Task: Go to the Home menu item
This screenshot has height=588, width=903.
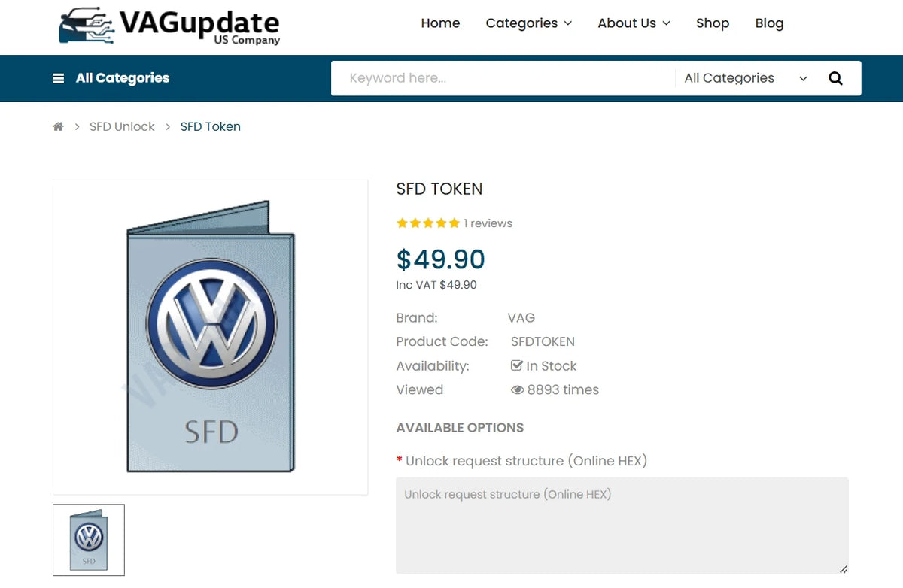Action: tap(440, 23)
